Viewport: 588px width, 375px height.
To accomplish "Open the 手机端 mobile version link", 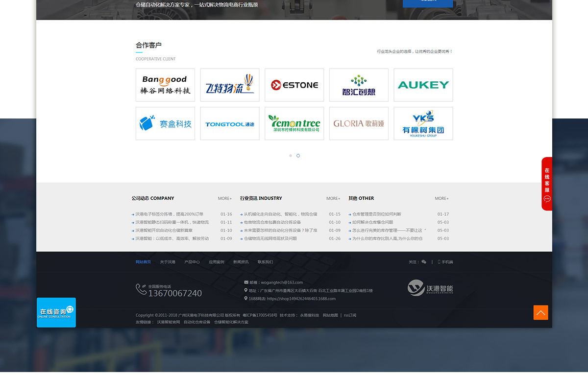I will click(x=445, y=262).
